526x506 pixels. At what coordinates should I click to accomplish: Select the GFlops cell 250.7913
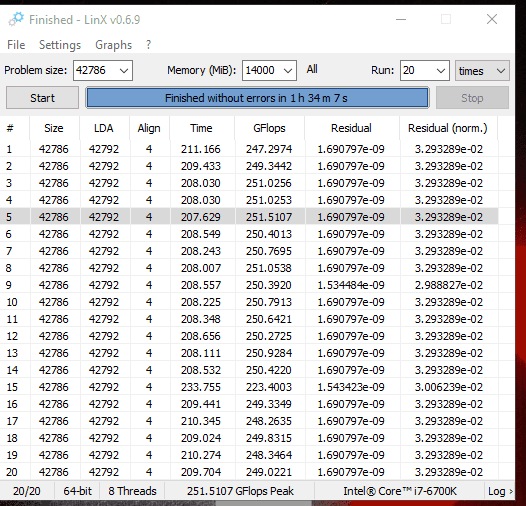coord(269,302)
